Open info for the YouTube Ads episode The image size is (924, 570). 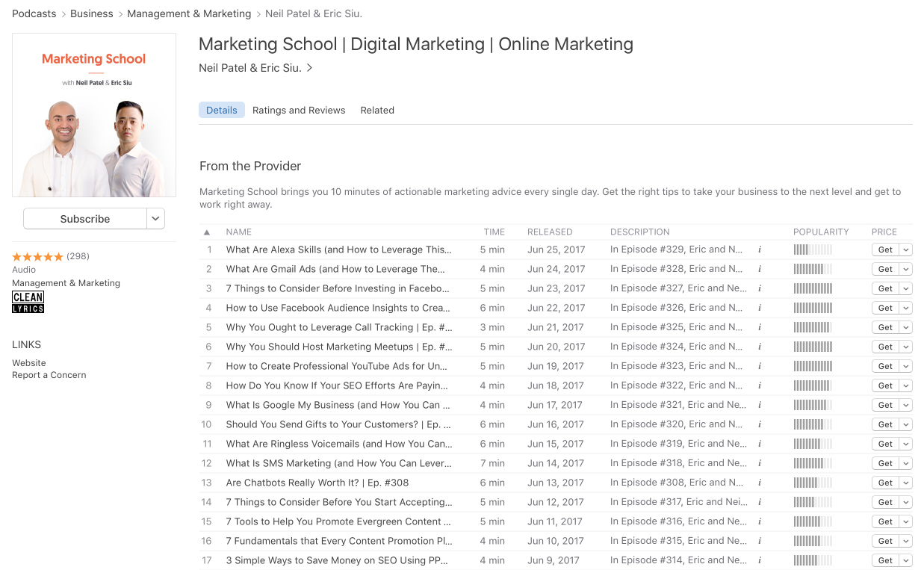[x=760, y=366]
